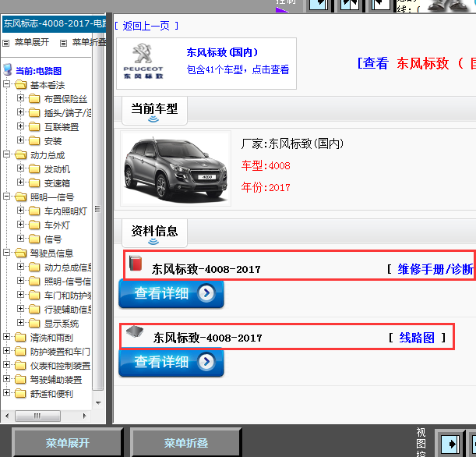Click the arrow circle on the second 查看详细 button

(x=206, y=362)
